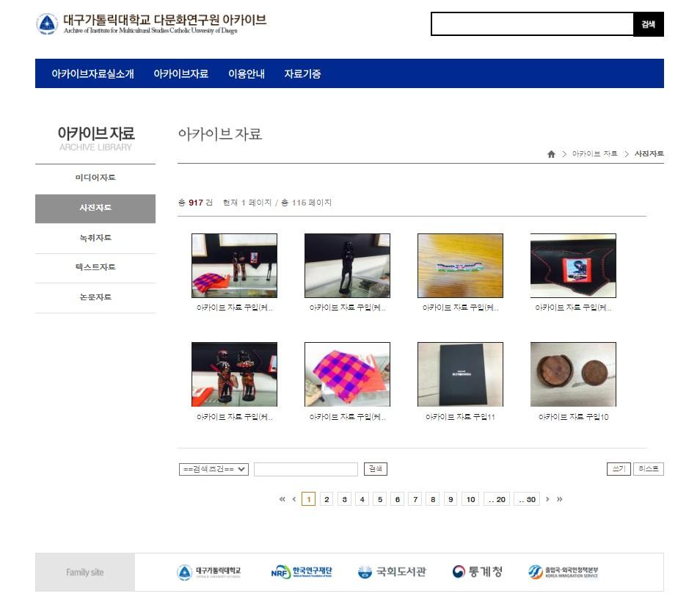Open the purple checkered fabric thumbnail
Screen dimensions: 700x610
(347, 374)
